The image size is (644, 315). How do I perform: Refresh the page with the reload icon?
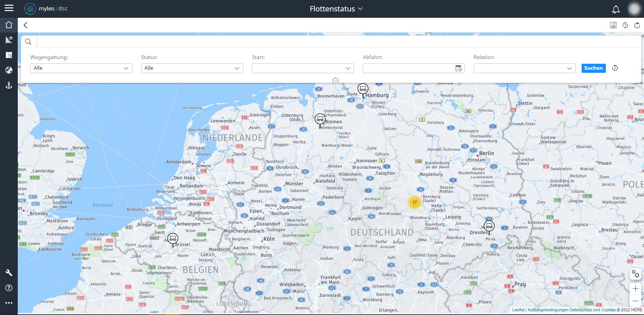(637, 25)
